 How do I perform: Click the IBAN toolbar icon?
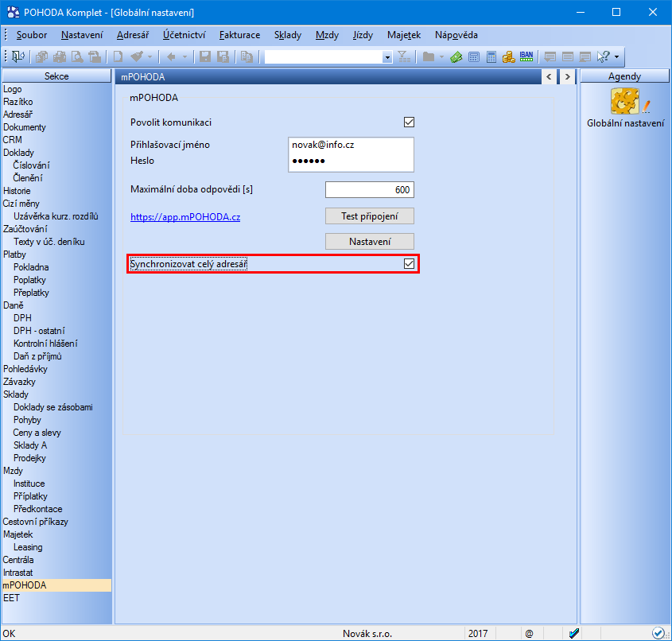tap(526, 56)
